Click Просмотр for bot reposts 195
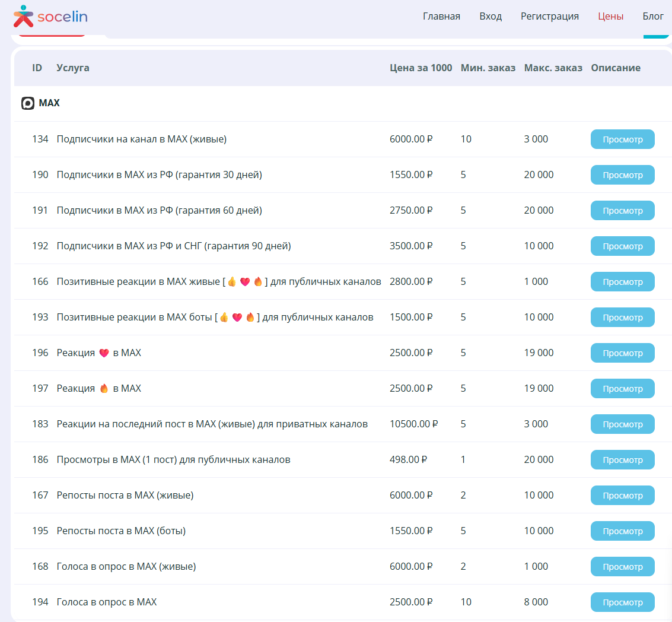Image resolution: width=672 pixels, height=622 pixels. pyautogui.click(x=622, y=531)
